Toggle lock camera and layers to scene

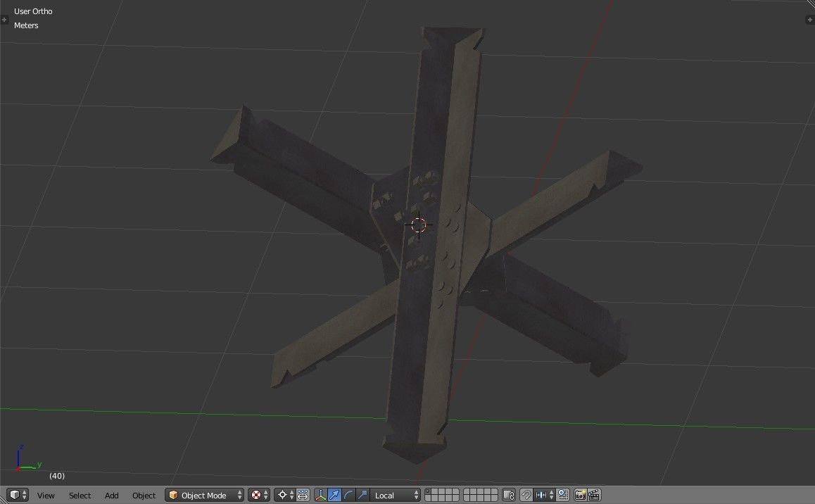(x=510, y=495)
